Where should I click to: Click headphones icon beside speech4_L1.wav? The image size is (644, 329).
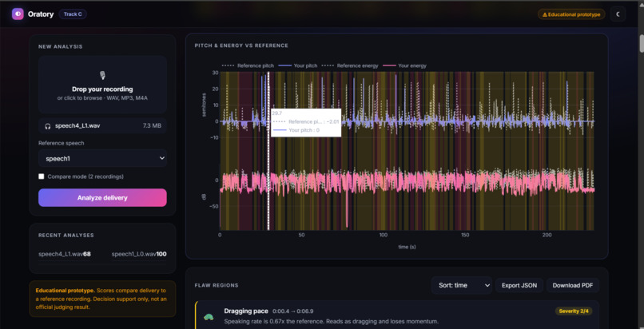pyautogui.click(x=48, y=126)
